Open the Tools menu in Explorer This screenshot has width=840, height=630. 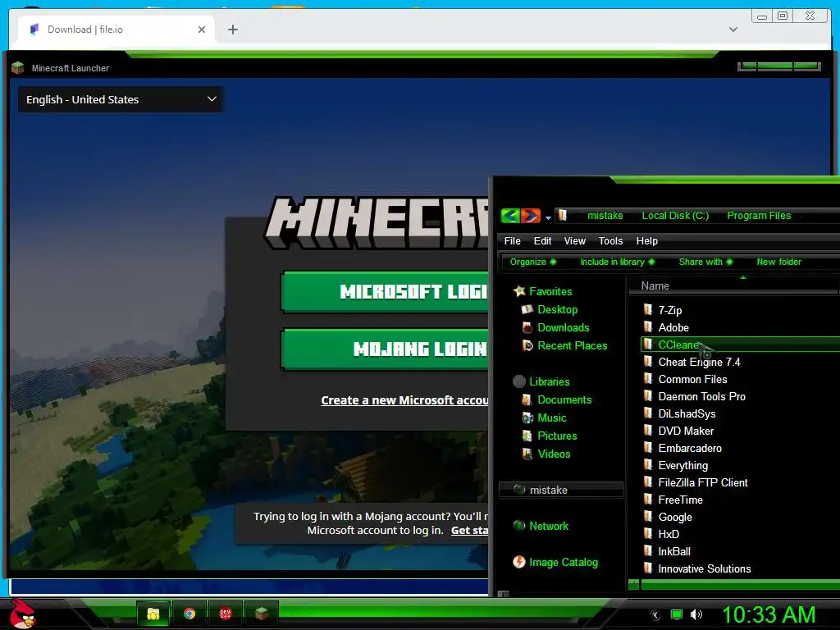tap(610, 241)
